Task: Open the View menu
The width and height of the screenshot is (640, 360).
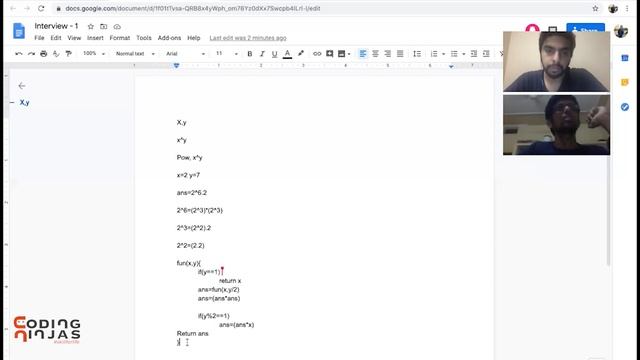Action: (x=74, y=38)
